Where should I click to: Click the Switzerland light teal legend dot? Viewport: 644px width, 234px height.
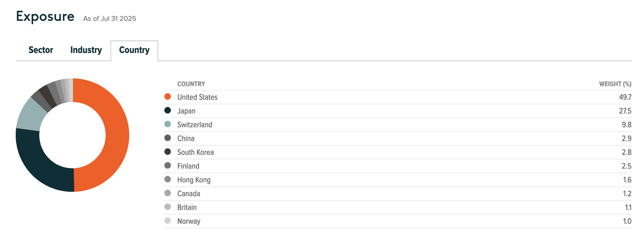tap(168, 125)
